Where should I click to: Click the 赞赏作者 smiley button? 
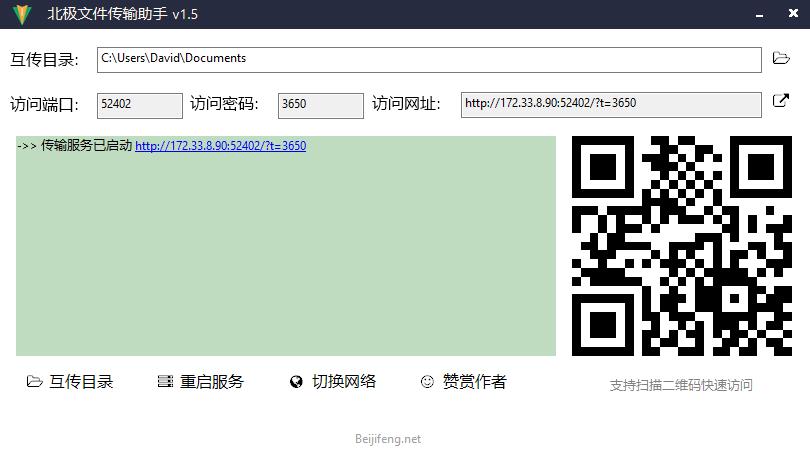(x=463, y=382)
